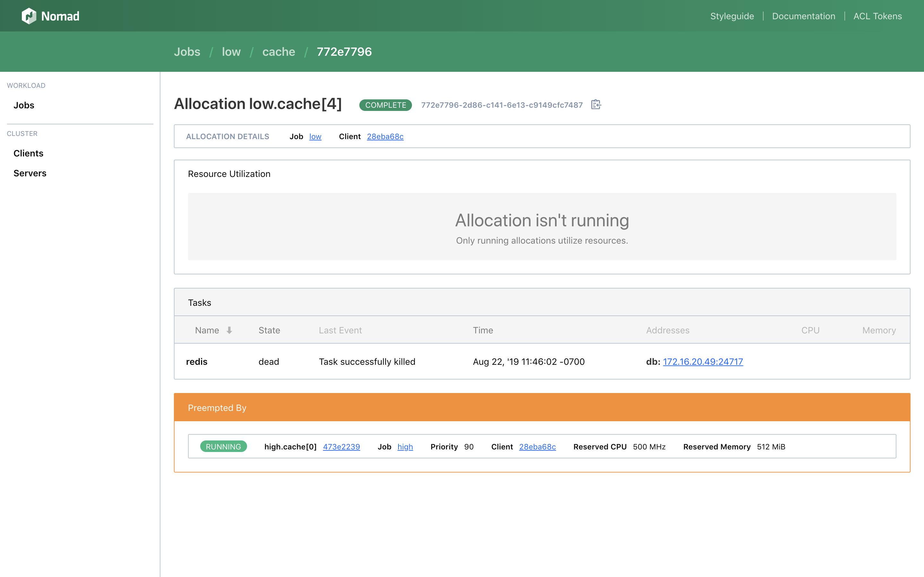
Task: Open client 28eba68c in allocation details
Action: 385,136
